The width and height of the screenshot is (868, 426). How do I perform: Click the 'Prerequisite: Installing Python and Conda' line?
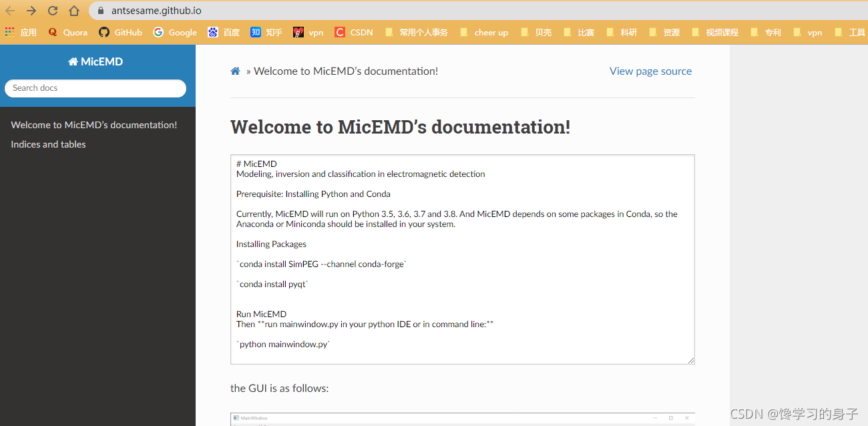coord(313,194)
